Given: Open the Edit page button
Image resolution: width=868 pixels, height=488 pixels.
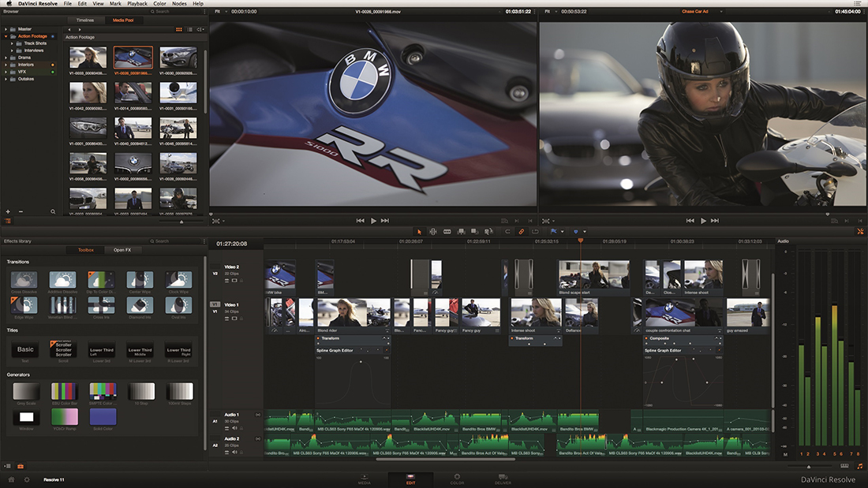Looking at the screenshot, I should point(410,479).
